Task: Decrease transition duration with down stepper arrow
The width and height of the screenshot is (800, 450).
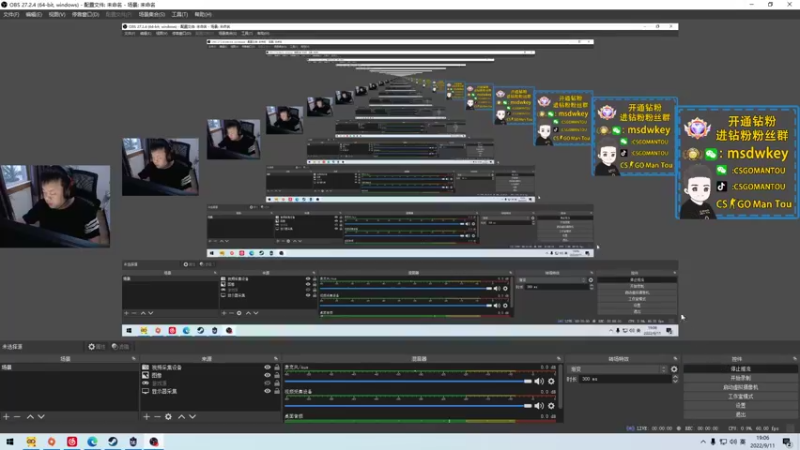Action: (x=675, y=381)
